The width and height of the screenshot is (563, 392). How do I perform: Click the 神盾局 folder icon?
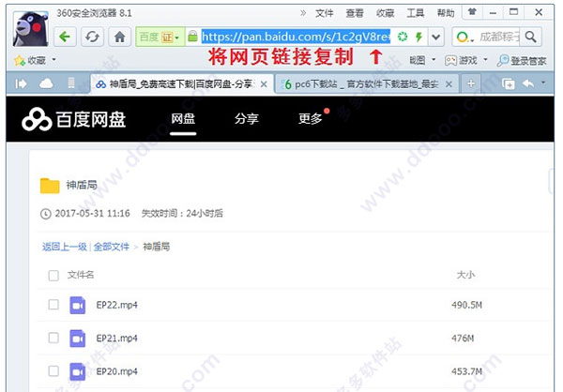50,186
